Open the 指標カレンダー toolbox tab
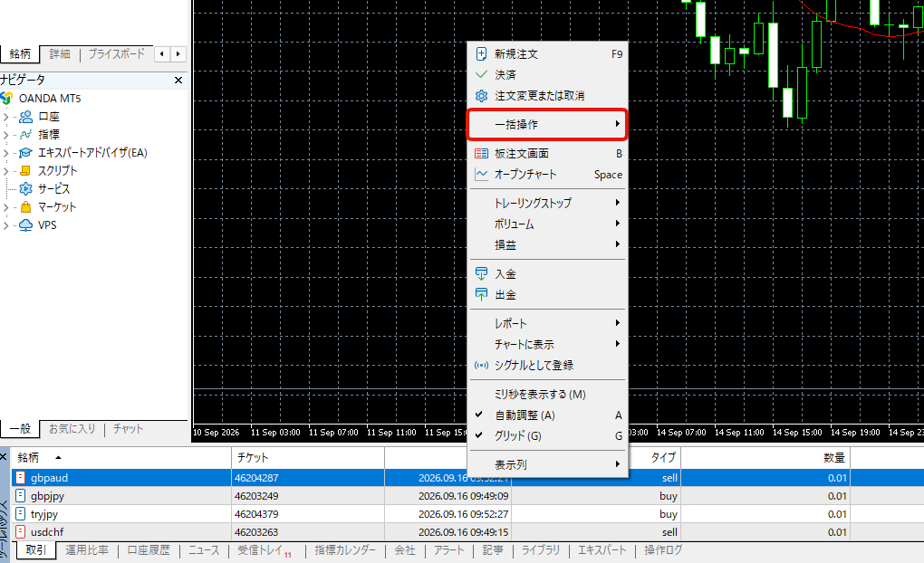The image size is (924, 563). point(345,550)
